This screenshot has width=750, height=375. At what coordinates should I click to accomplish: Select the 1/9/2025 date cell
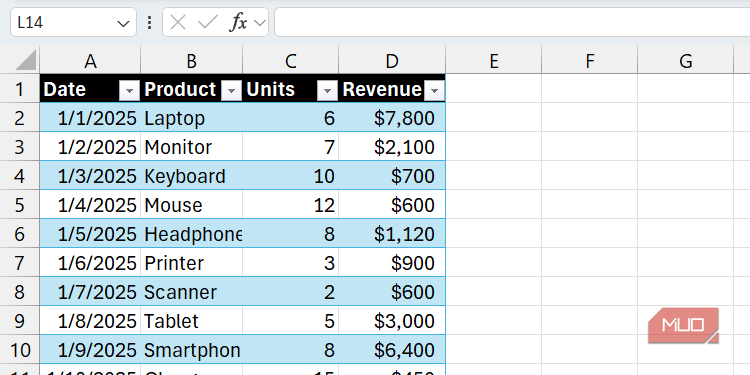pyautogui.click(x=90, y=350)
